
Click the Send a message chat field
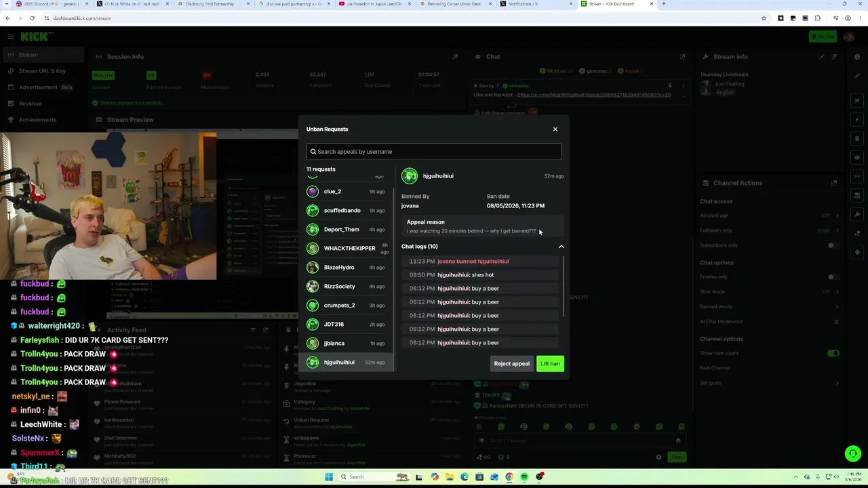tap(580, 441)
